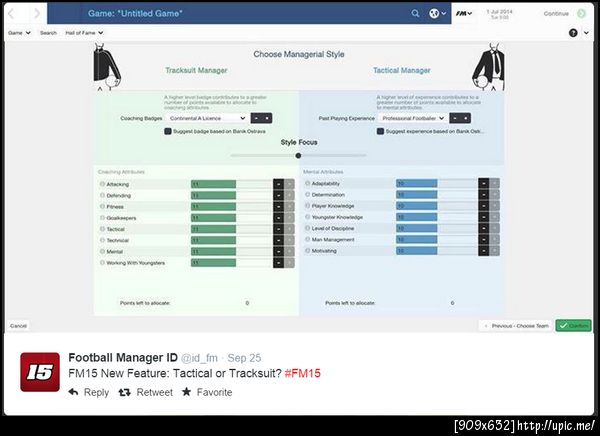Image resolution: width=600 pixels, height=436 pixels.
Task: Select the Tactical Manager style heading
Action: 402,70
